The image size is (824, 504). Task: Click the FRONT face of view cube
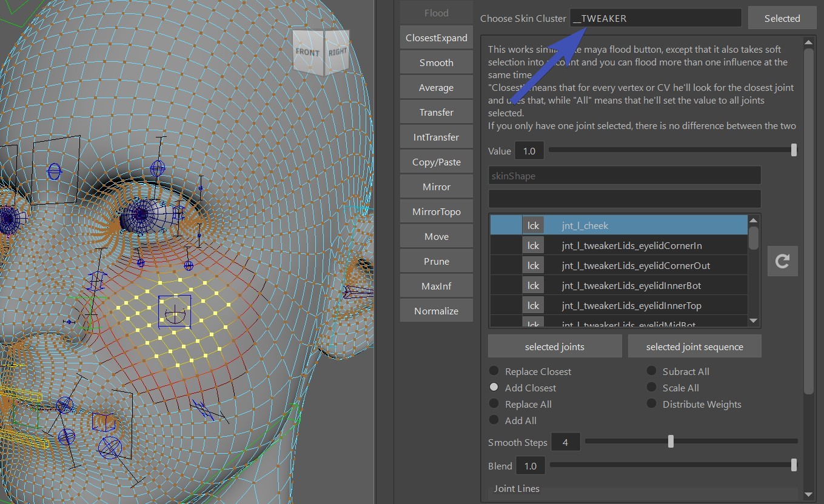pyautogui.click(x=307, y=52)
